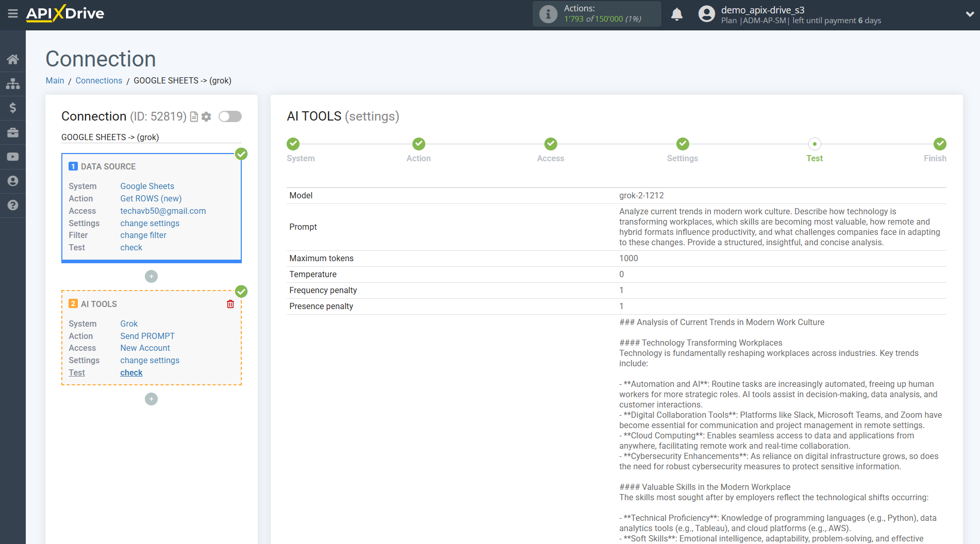
Task: Click the check link under AI TOOLS Test
Action: pyautogui.click(x=131, y=372)
